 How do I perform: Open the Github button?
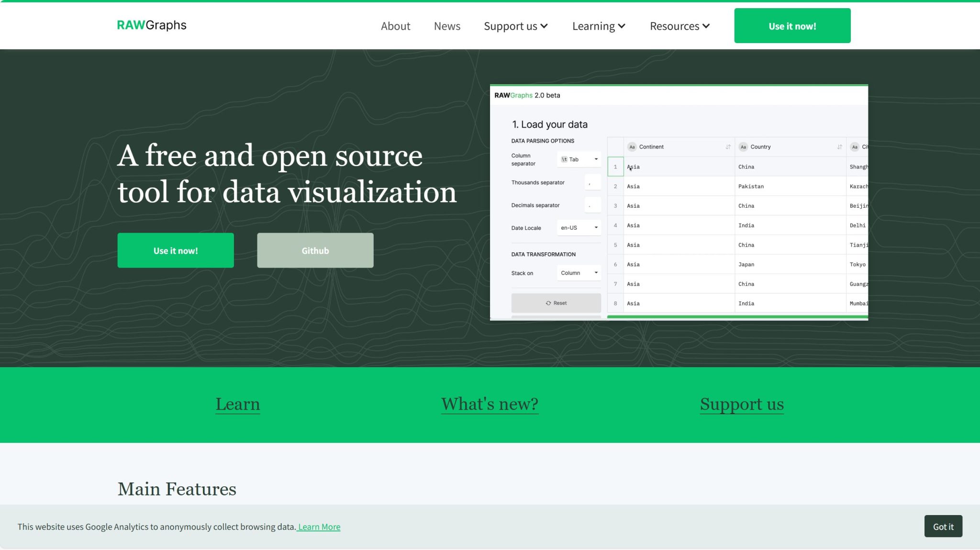pyautogui.click(x=315, y=250)
